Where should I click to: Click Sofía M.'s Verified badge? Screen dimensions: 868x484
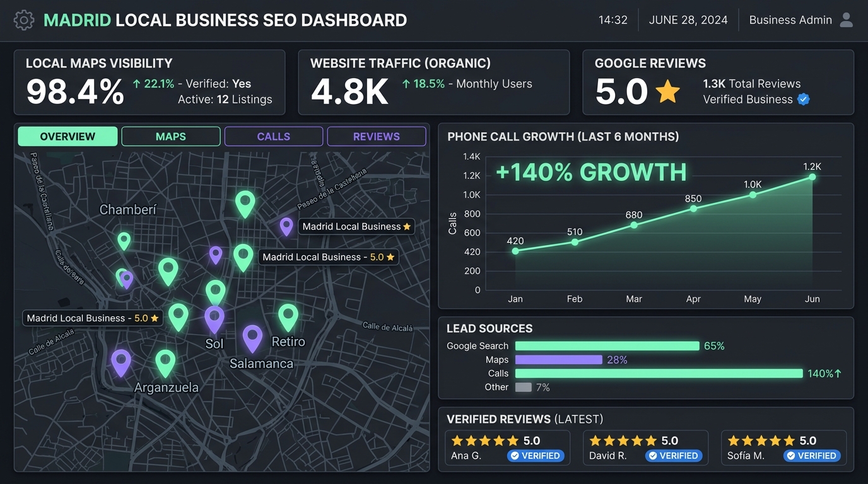(812, 456)
